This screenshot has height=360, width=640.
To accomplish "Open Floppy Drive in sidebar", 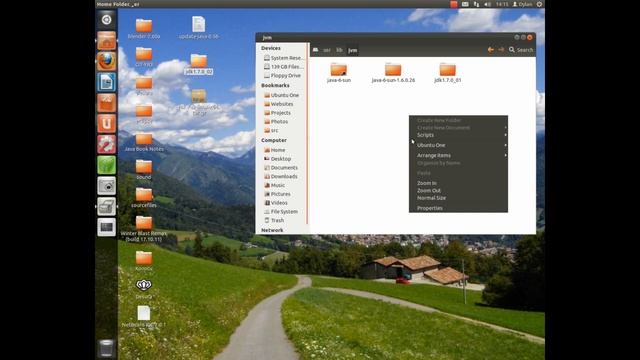I will 283,76.
